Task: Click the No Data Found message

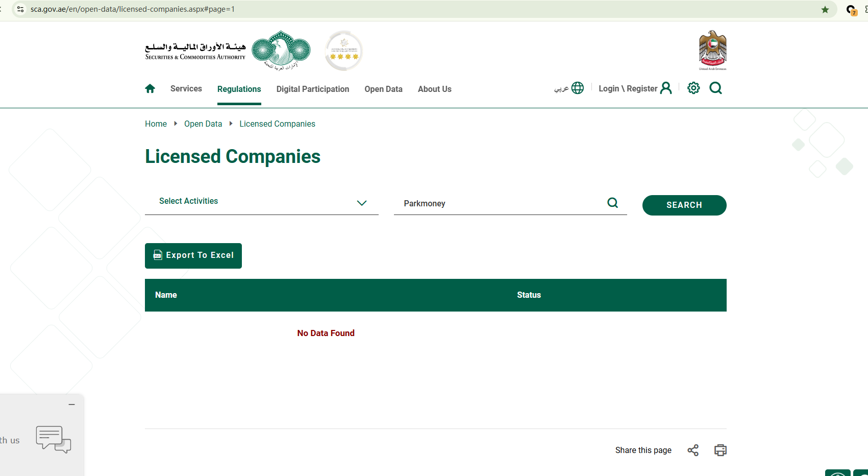Action: click(326, 333)
